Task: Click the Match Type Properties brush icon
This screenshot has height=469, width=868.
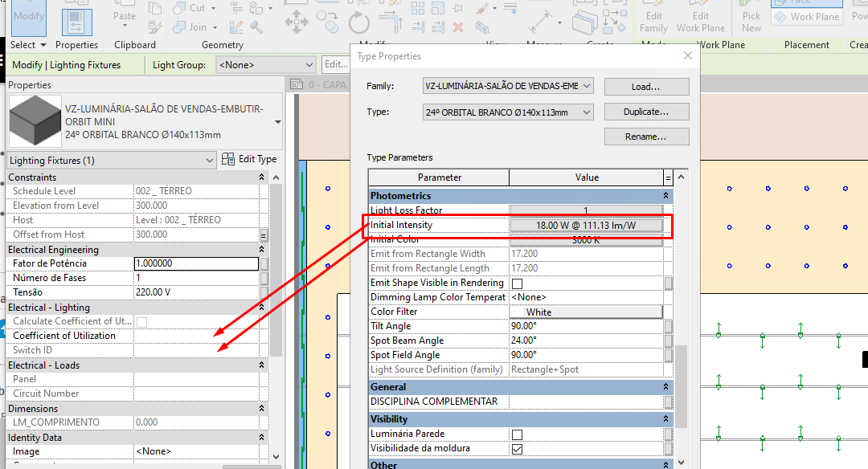Action: coord(155,27)
